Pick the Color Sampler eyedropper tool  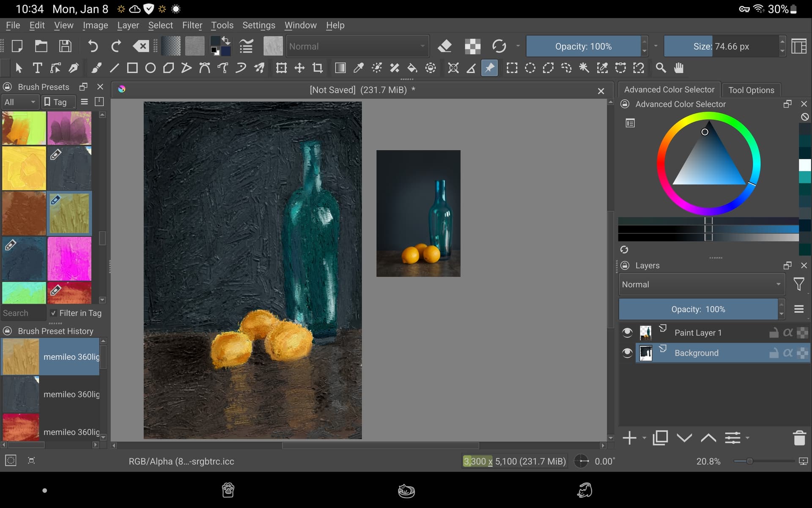point(359,68)
